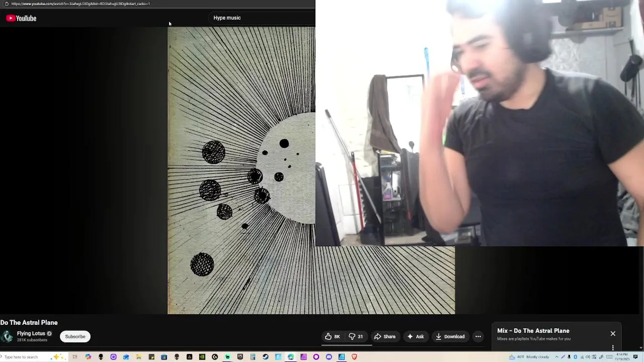Open the Outlook taskbar icon
Image resolution: width=644 pixels, height=362 pixels.
pyautogui.click(x=126, y=357)
